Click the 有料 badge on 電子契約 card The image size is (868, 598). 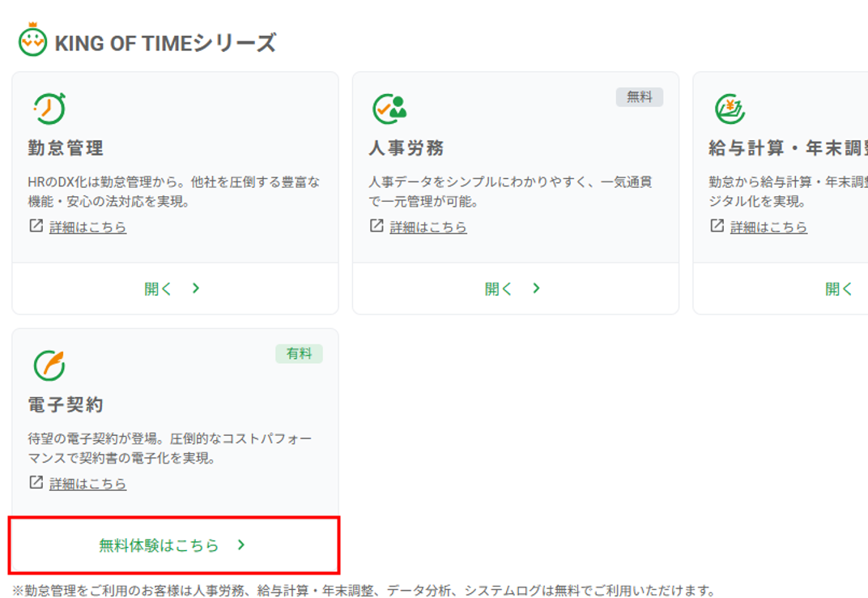299,353
